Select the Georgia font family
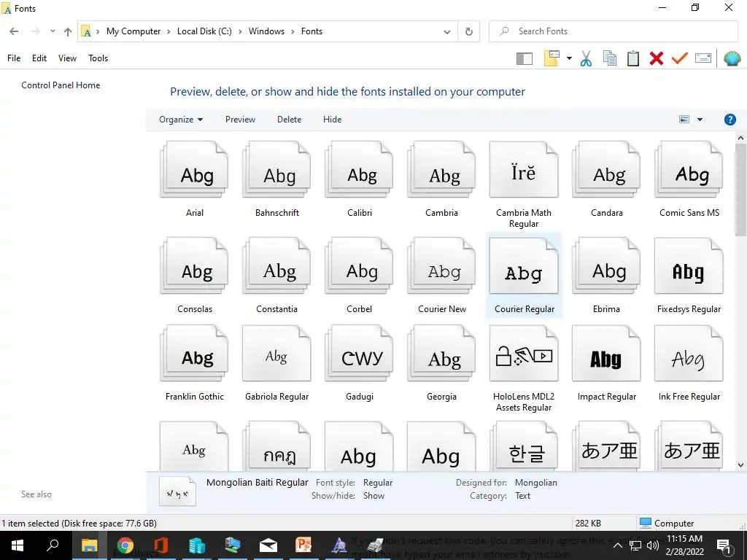The width and height of the screenshot is (747, 560). (441, 363)
